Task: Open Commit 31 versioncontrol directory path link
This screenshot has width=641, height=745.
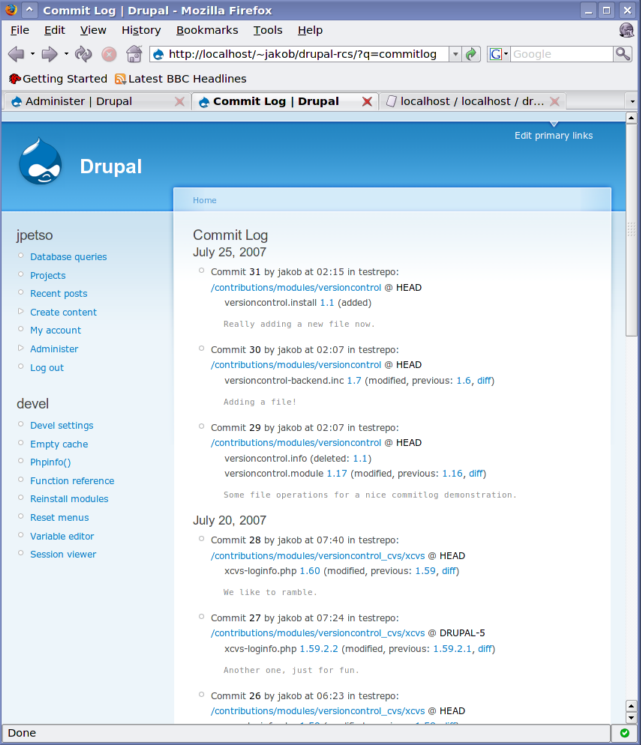Action: (296, 287)
